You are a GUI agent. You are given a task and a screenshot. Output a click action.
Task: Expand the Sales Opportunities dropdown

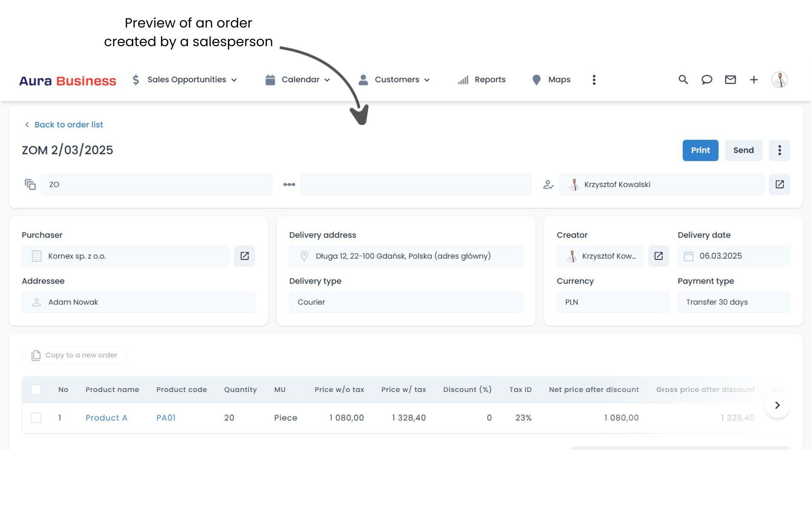234,80
